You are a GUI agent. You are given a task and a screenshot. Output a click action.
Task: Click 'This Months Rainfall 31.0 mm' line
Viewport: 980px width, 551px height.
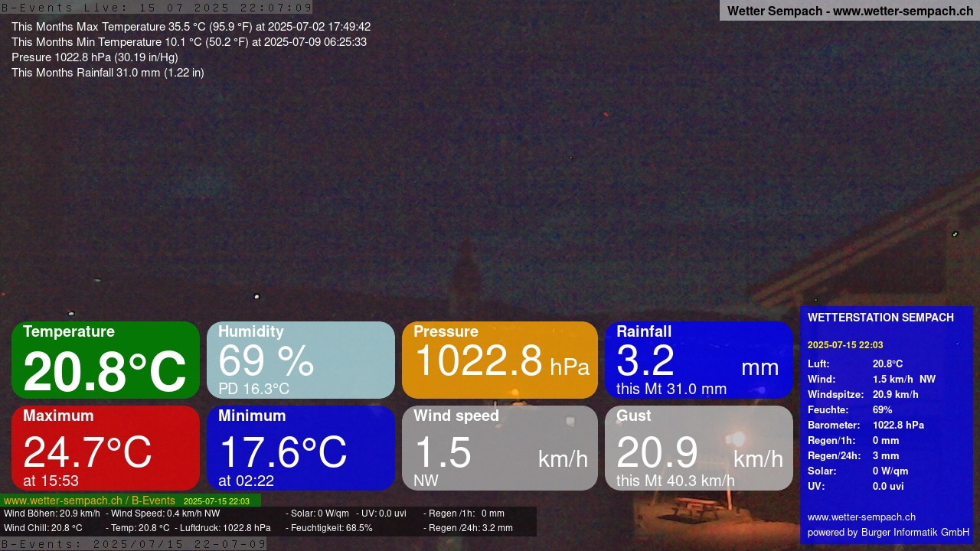(108, 73)
